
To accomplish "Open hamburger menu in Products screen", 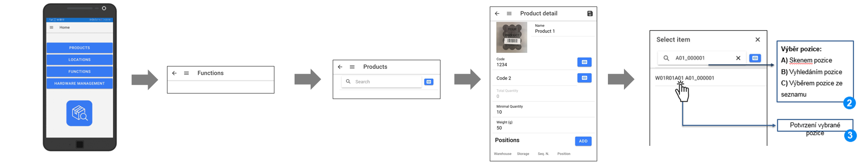I will tap(352, 67).
